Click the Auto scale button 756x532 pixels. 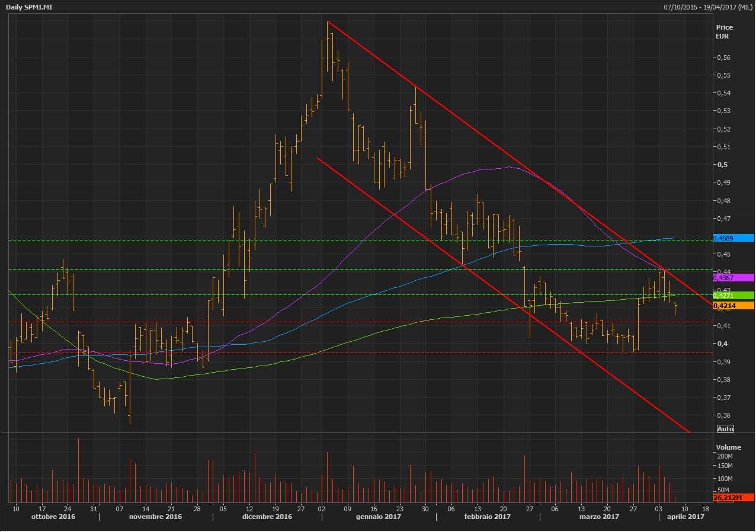click(725, 428)
